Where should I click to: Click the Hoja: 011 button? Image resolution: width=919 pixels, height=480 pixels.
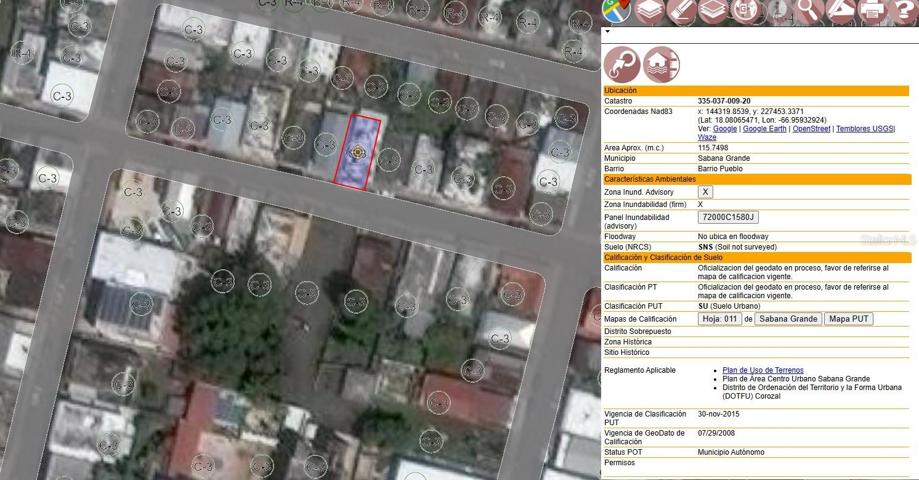(720, 319)
